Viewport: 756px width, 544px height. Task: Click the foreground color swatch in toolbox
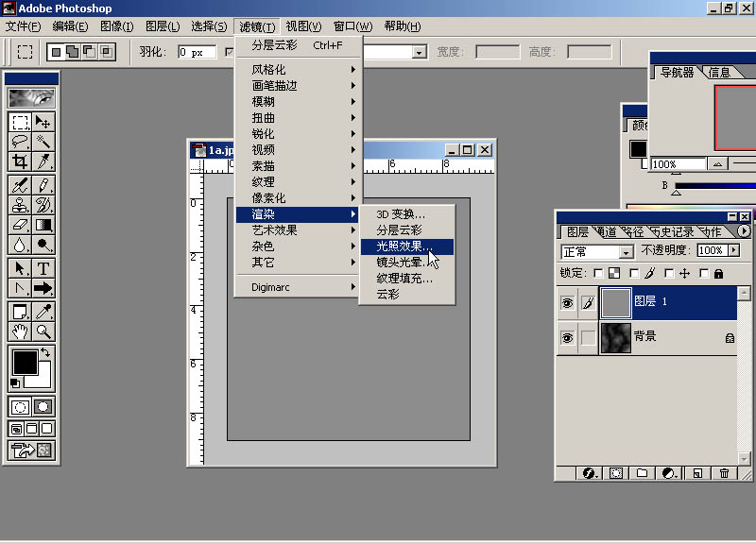coord(26,363)
